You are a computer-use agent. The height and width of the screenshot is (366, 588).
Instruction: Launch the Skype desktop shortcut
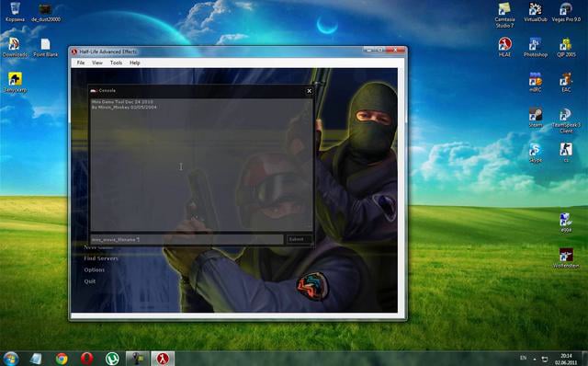(535, 153)
